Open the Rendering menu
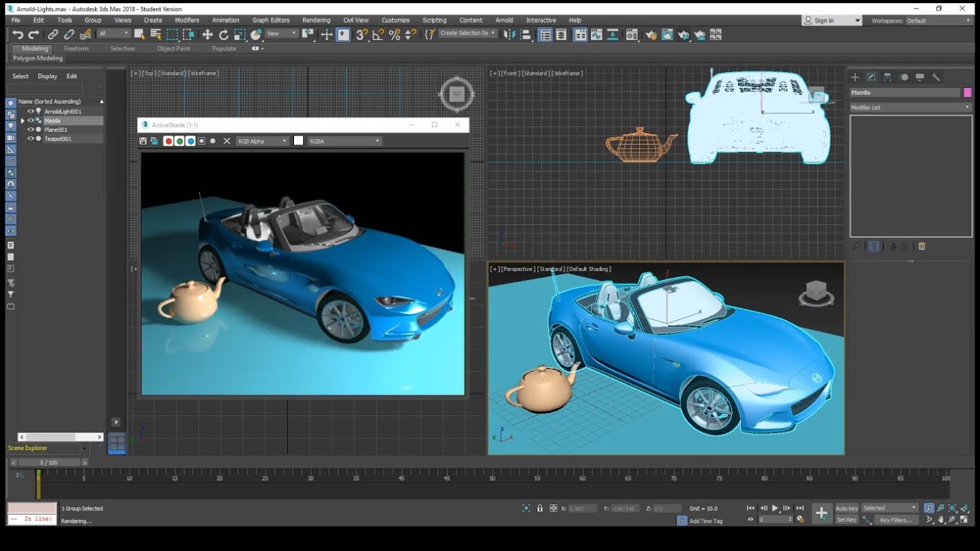The width and height of the screenshot is (980, 551). [x=316, y=21]
